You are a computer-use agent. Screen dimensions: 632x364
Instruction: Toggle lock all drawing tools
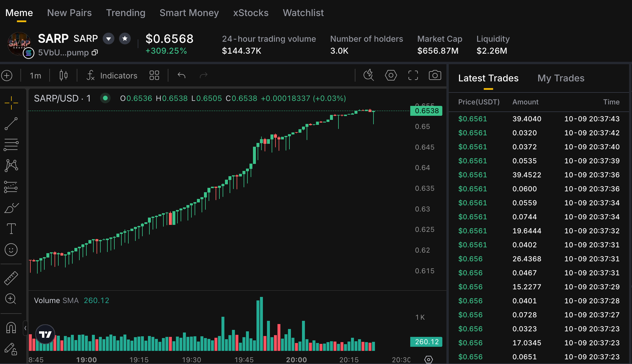coord(11,349)
